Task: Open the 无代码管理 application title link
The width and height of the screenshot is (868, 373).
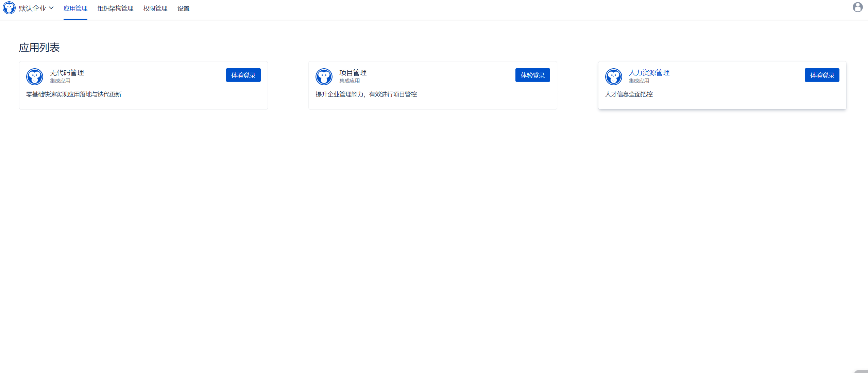Action: click(x=67, y=72)
